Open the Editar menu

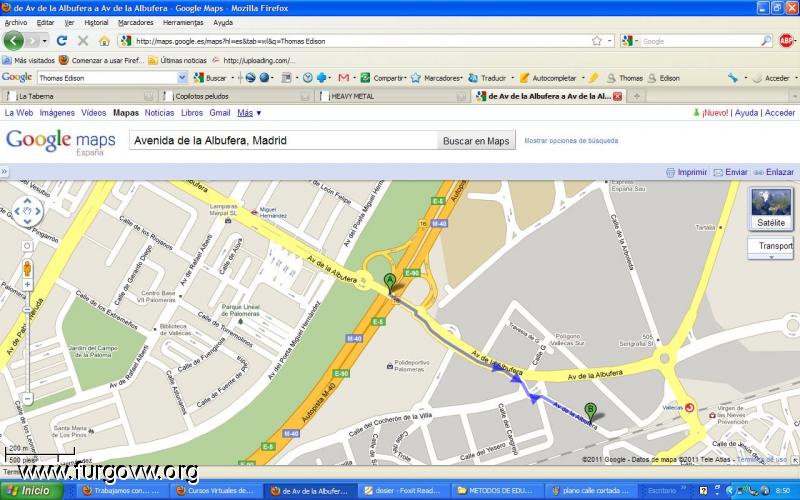45,22
